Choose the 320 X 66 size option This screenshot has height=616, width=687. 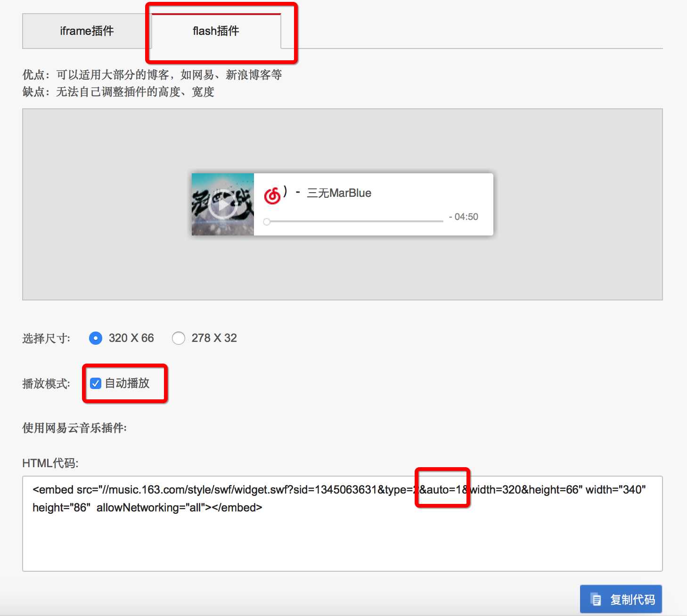coord(96,338)
